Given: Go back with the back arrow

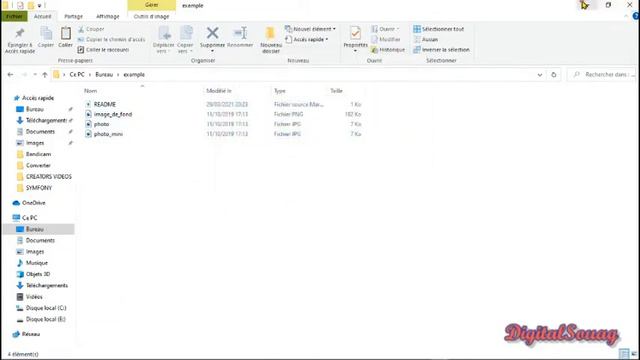Looking at the screenshot, I should [x=10, y=75].
